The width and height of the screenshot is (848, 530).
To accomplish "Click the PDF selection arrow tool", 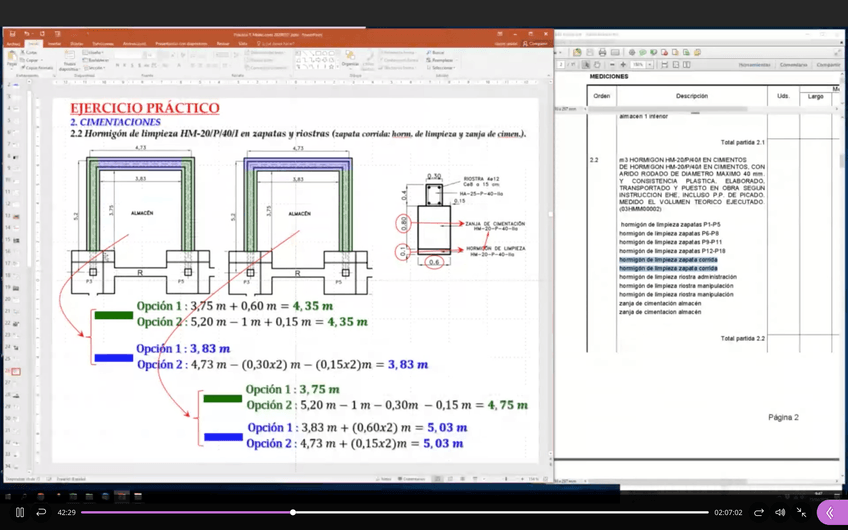I will pos(587,65).
